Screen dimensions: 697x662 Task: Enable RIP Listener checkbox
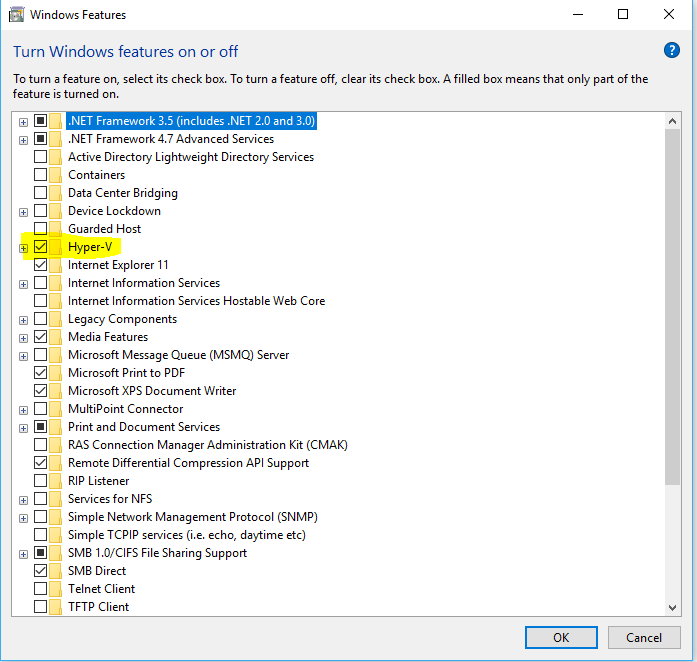coord(40,481)
